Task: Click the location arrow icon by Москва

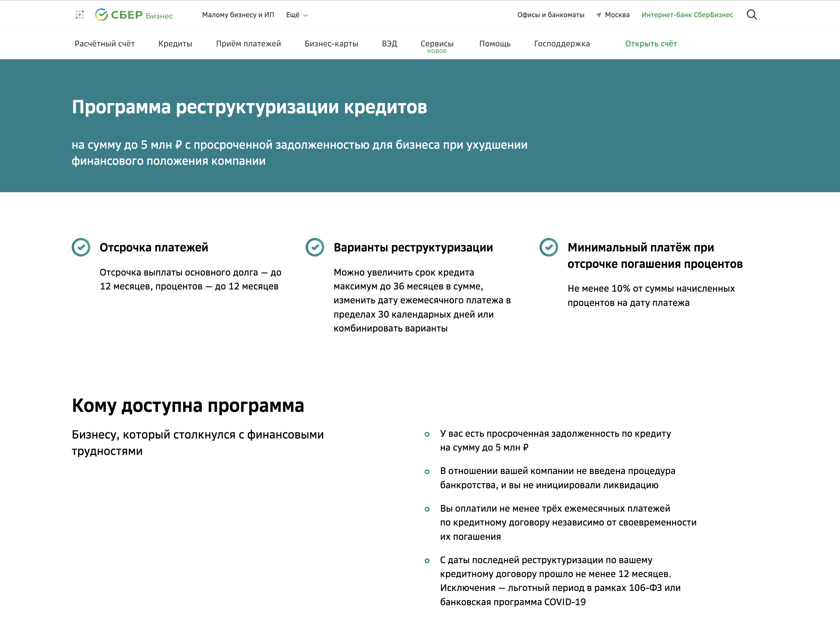Action: click(x=598, y=15)
